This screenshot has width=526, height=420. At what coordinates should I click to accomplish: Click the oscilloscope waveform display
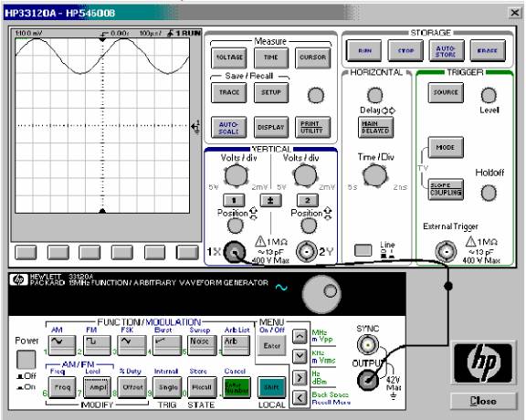pyautogui.click(x=102, y=126)
